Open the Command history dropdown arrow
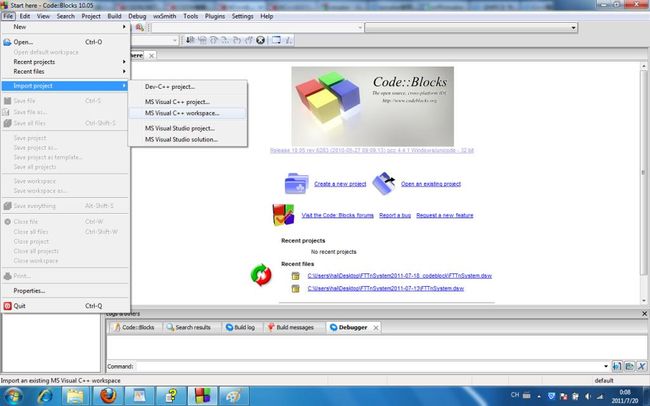Screen dimensions: 650x406 point(606,366)
